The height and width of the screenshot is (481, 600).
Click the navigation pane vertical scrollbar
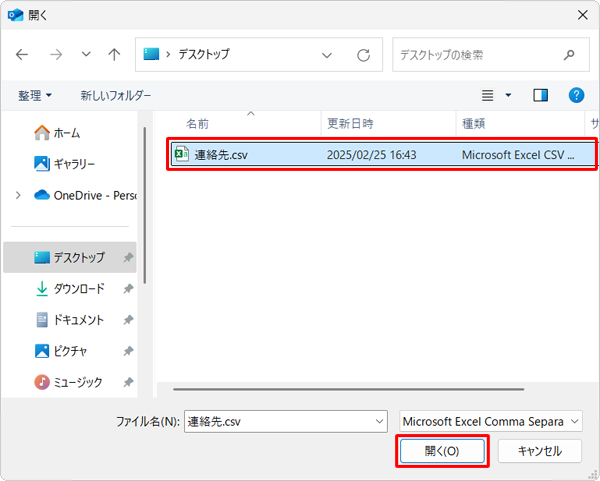pyautogui.click(x=145, y=205)
